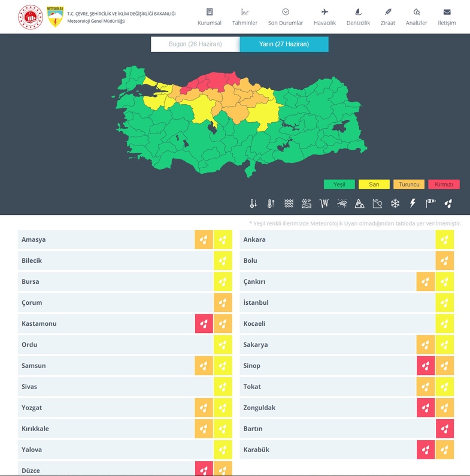
Task: Click the yellow İstanbul rain warning icon
Action: [x=445, y=302]
